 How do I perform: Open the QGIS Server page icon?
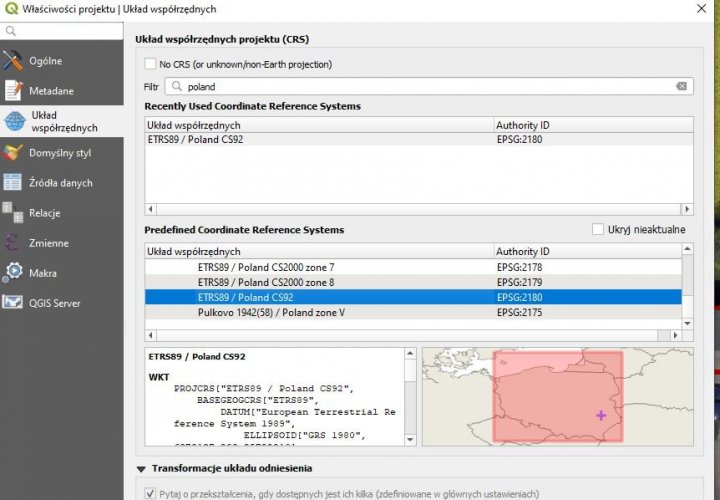pyautogui.click(x=13, y=303)
